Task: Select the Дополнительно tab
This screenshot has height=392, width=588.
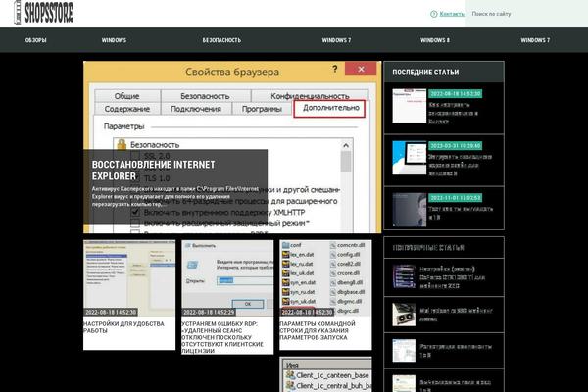Action: (x=330, y=108)
